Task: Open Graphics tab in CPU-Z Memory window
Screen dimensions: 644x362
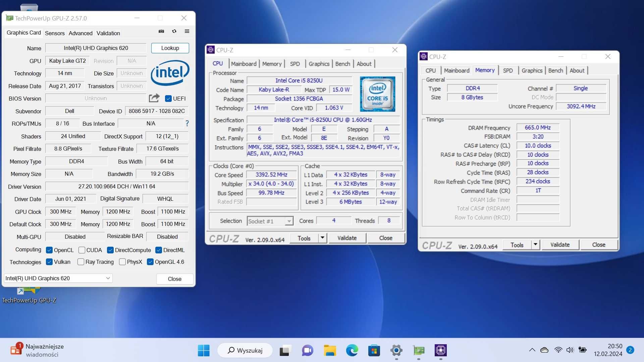Action: (532, 70)
